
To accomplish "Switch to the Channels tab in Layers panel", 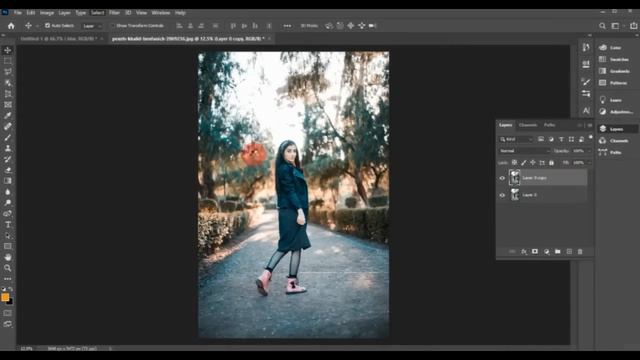I will (x=528, y=125).
